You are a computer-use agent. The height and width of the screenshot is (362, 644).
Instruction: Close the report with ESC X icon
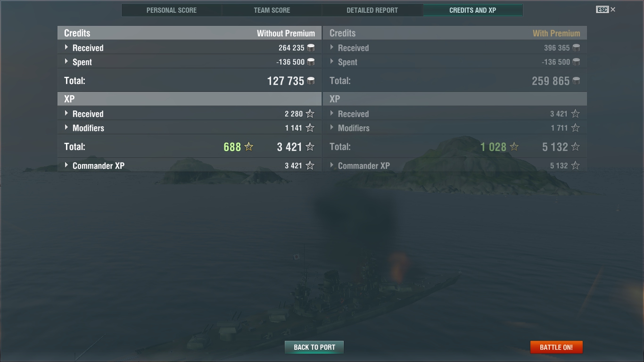[606, 9]
